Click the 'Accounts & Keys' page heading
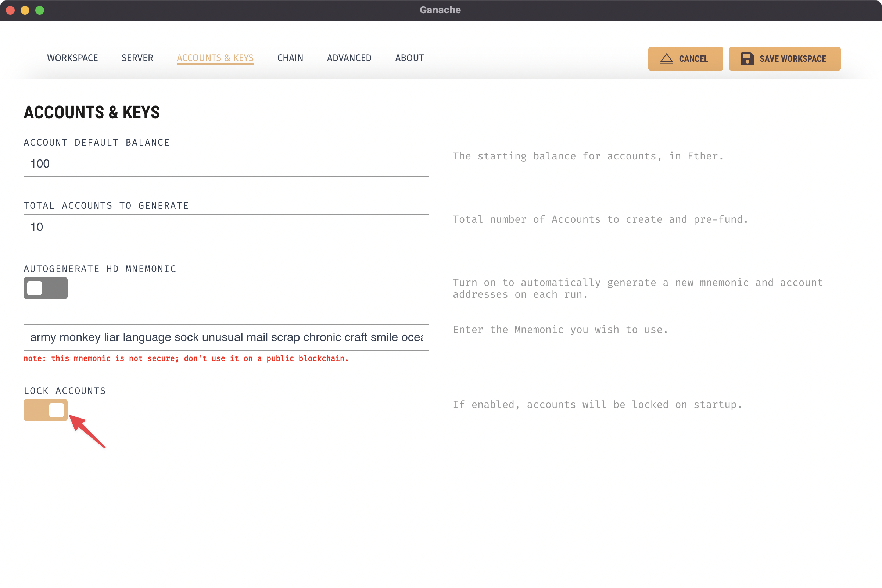Image resolution: width=882 pixels, height=588 pixels. 92,112
